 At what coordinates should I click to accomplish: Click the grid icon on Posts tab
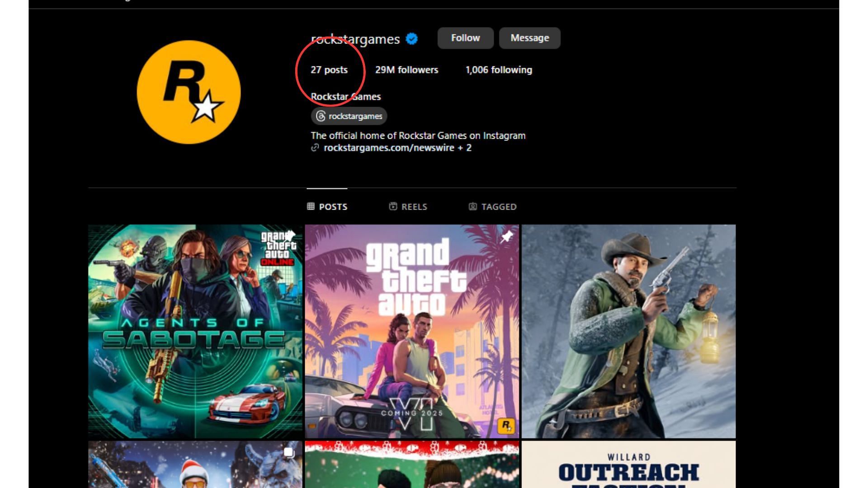311,206
